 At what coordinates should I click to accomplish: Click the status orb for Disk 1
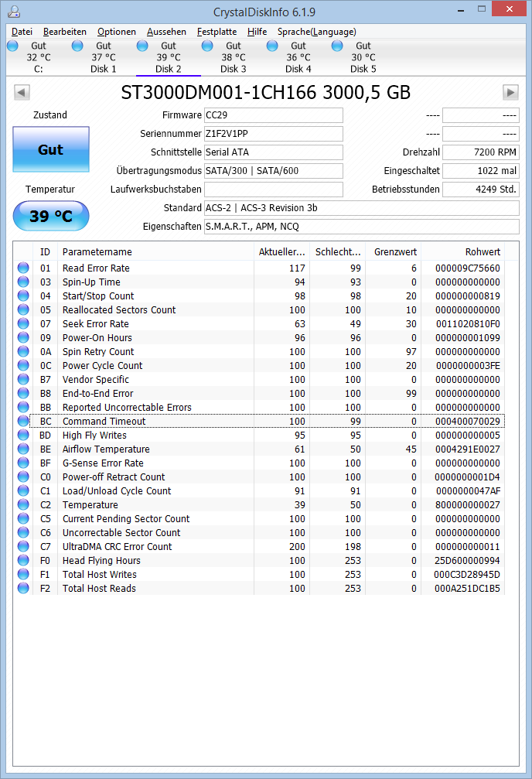(77, 46)
